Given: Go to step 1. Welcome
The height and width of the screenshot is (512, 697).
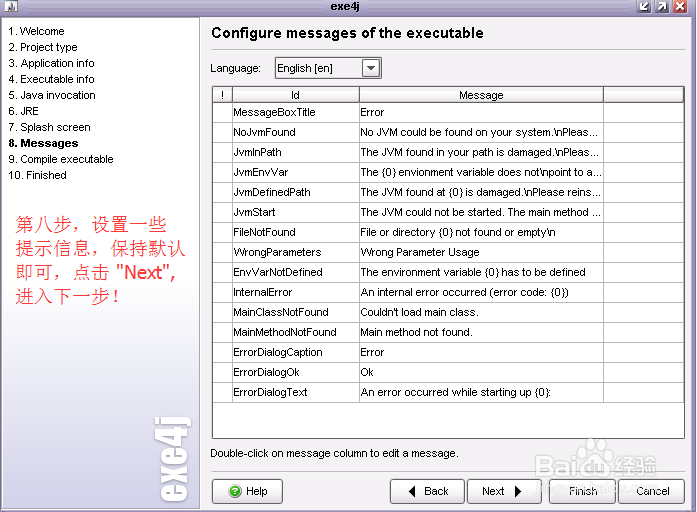Looking at the screenshot, I should pos(36,31).
